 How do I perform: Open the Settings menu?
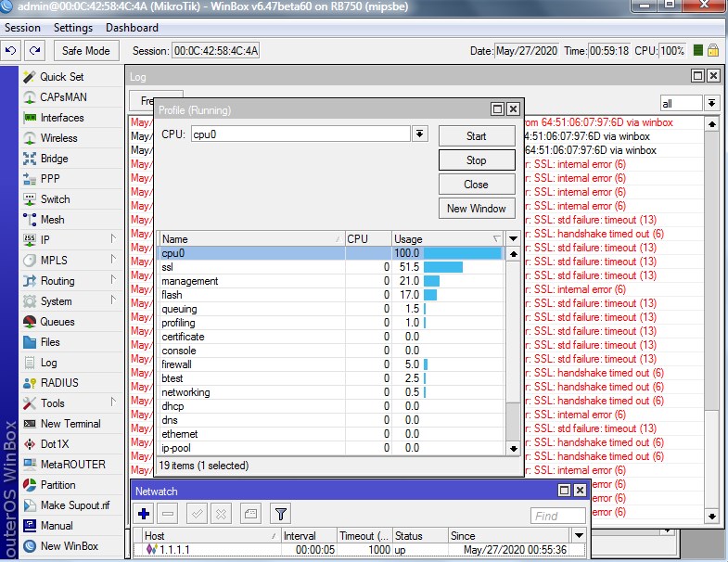point(73,28)
